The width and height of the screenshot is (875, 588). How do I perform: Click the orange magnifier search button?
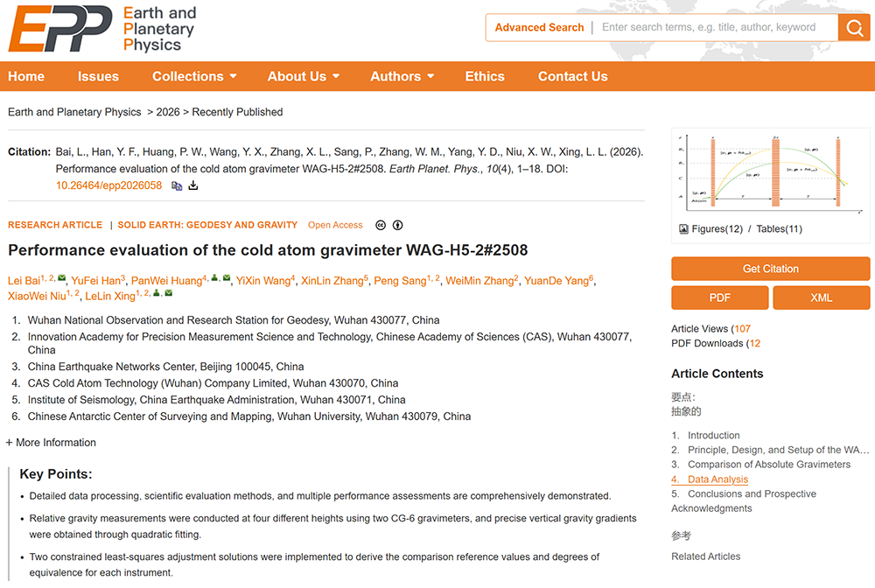pyautogui.click(x=854, y=27)
